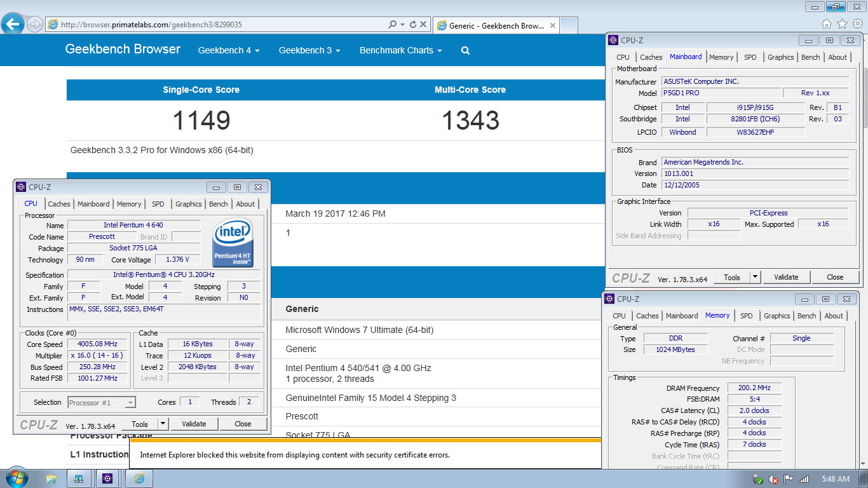Click the Intel Pentium 4 640 name field
Image resolution: width=868 pixels, height=488 pixels.
pos(133,226)
